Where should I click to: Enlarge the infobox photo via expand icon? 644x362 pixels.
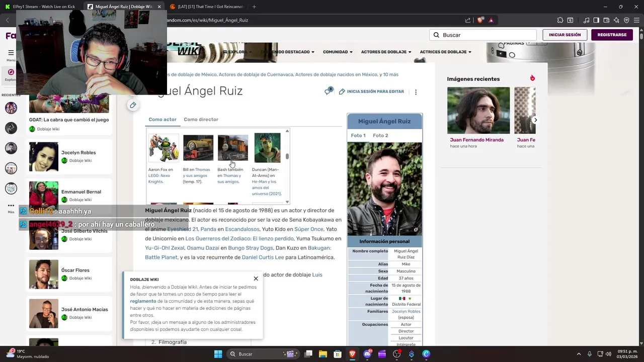(x=416, y=230)
